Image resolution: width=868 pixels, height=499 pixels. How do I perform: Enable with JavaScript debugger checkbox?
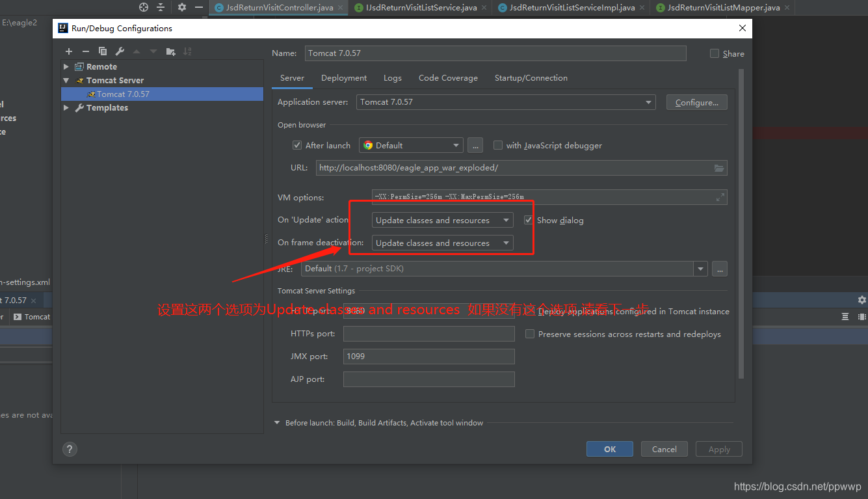click(498, 145)
